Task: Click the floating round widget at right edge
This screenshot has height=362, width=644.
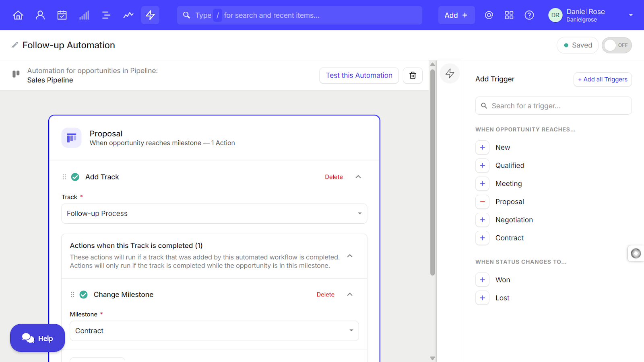Action: 636,253
